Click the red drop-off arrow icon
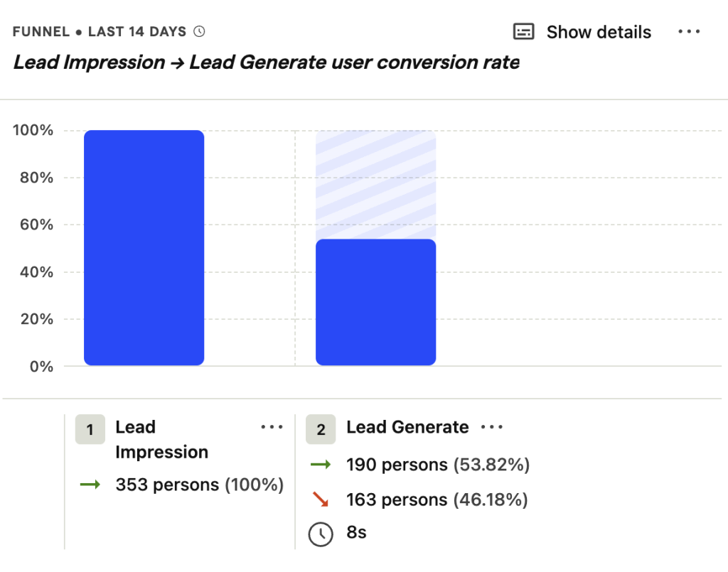728x572 pixels. pyautogui.click(x=321, y=500)
